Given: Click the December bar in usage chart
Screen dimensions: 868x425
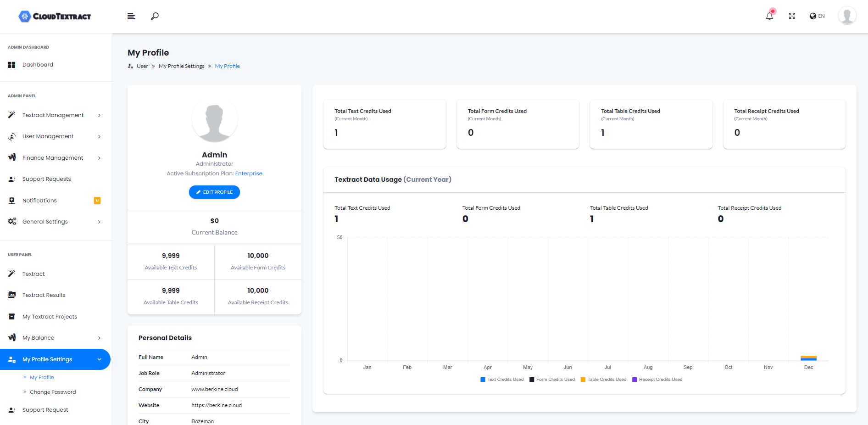Looking at the screenshot, I should point(808,358).
